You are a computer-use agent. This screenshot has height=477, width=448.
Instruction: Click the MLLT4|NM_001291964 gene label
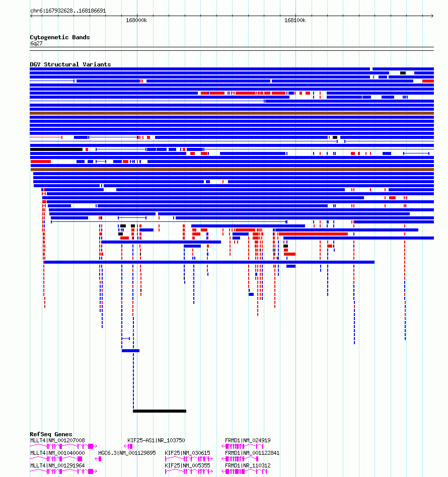pos(57,465)
